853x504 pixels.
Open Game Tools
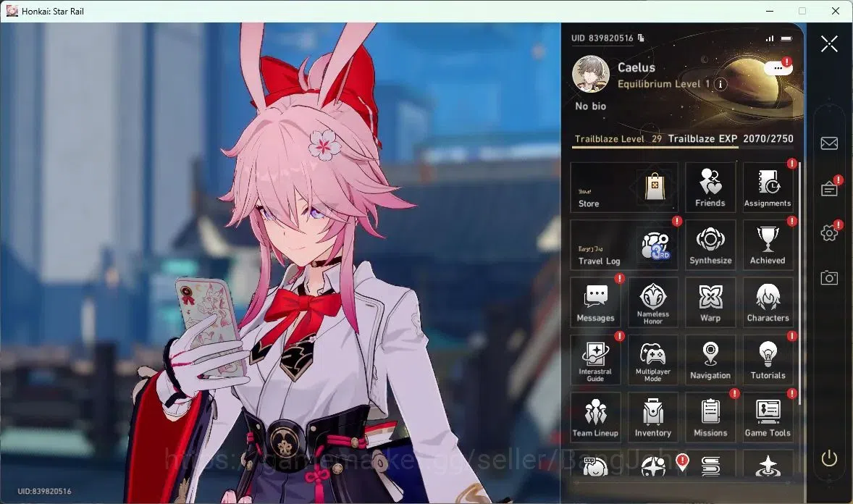click(x=767, y=417)
